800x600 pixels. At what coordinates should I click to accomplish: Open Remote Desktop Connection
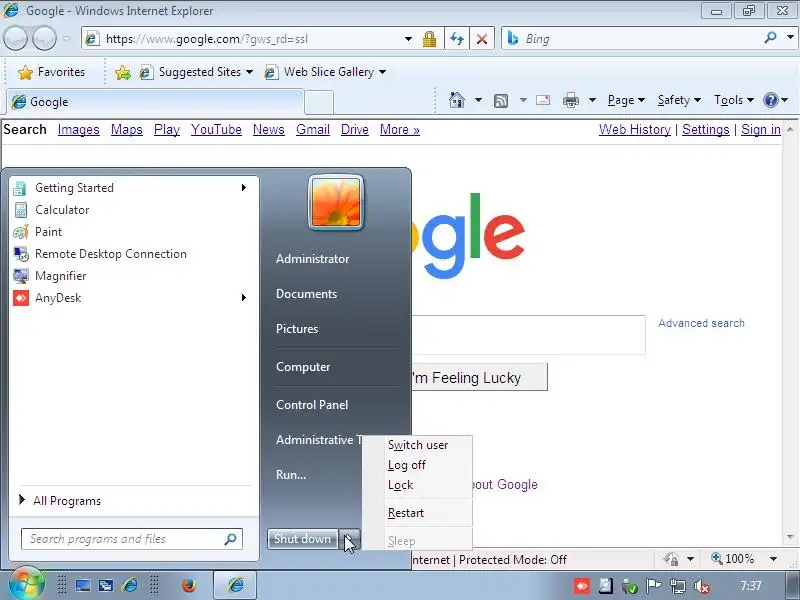point(132,254)
